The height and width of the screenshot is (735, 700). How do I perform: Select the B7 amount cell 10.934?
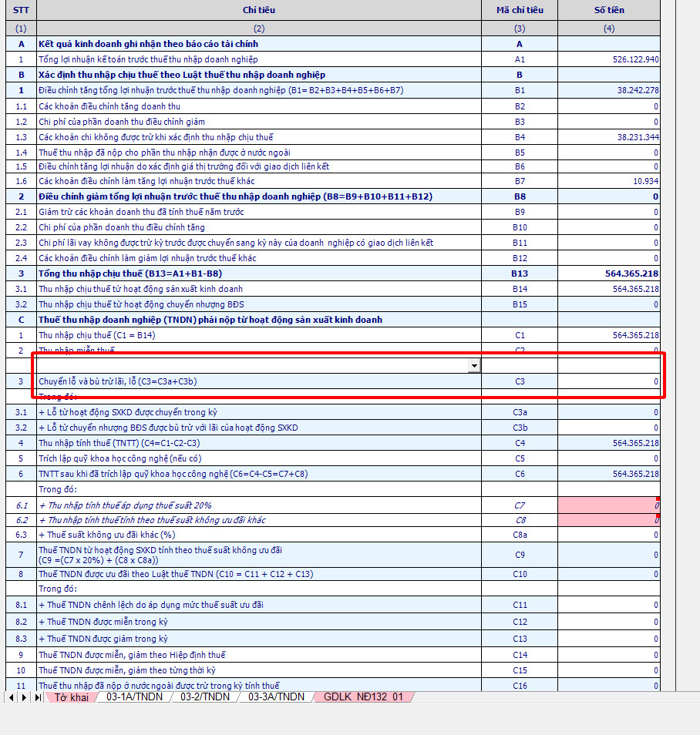click(x=608, y=181)
